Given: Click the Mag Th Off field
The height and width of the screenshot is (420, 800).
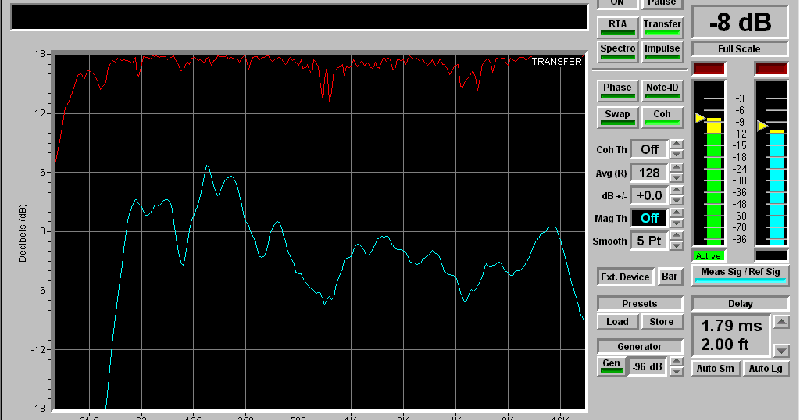Looking at the screenshot, I should pyautogui.click(x=649, y=218).
